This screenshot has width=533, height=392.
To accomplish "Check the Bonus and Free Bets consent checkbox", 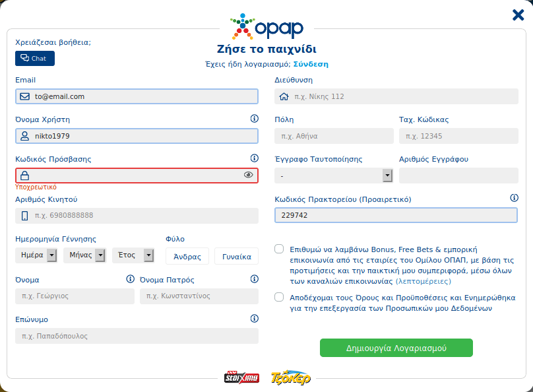I will point(279,249).
